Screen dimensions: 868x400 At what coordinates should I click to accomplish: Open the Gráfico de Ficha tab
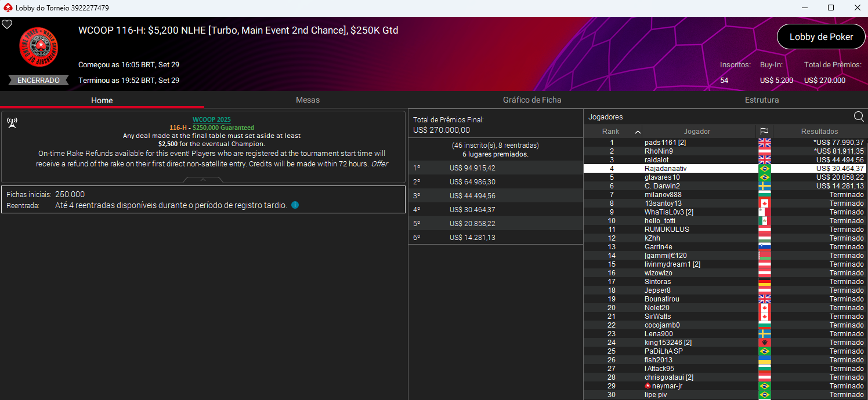point(532,100)
